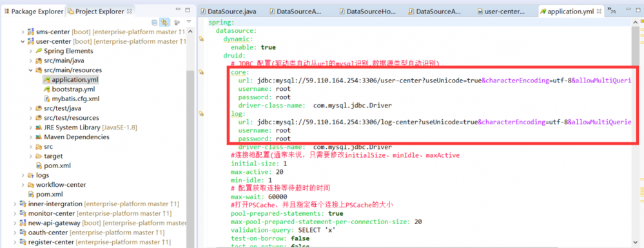Click the monitor-center project icon
Viewport: 644px width, 248px height.
pos(23,213)
